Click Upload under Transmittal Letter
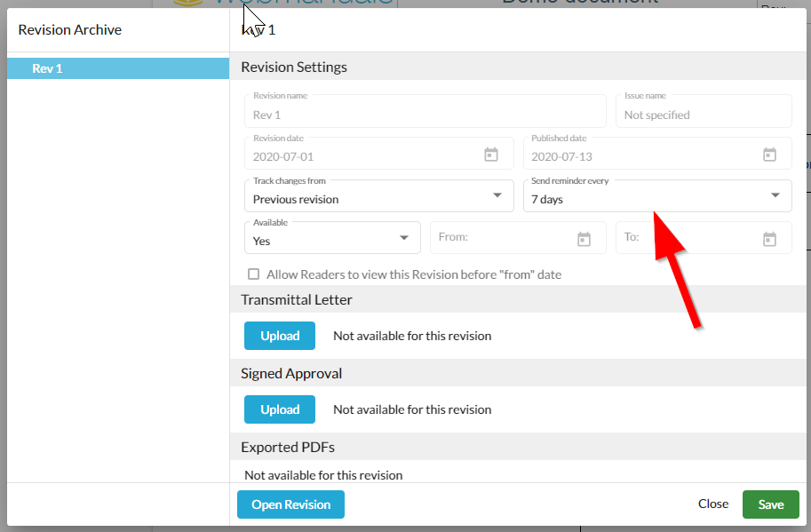This screenshot has width=811, height=532. (x=280, y=336)
